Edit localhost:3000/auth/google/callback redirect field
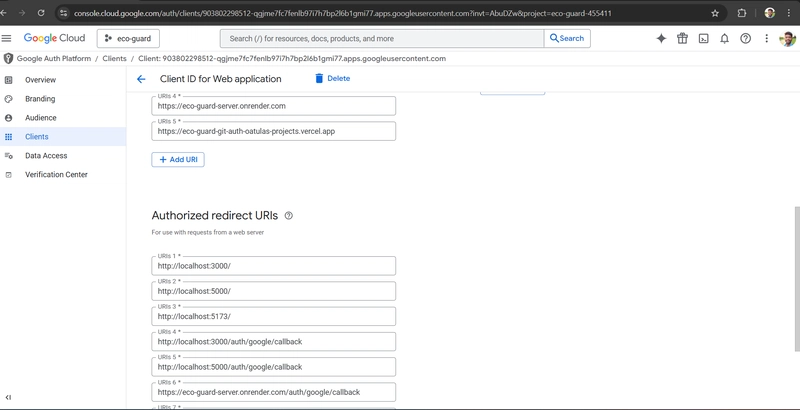The image size is (800, 410). 273,342
